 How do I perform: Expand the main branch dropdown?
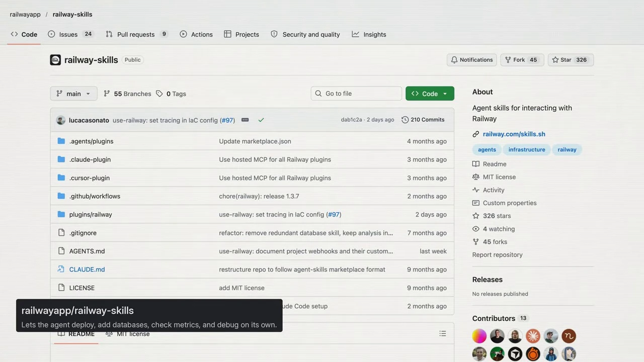tap(73, 94)
